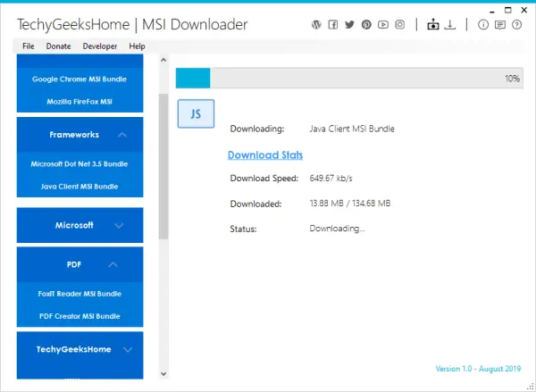Viewport: 536px width, 392px height.
Task: Open the question mark help icon
Action: [517, 25]
